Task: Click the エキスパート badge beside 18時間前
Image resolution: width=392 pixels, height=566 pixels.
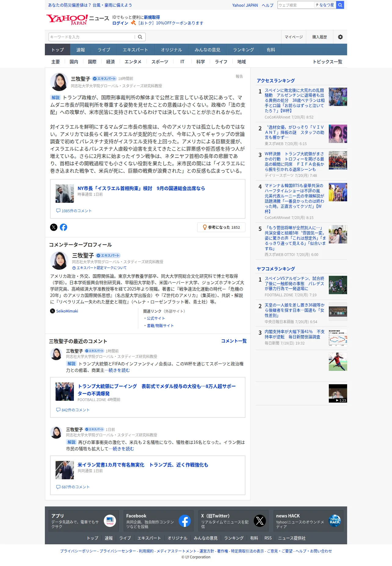Action: pyautogui.click(x=104, y=79)
